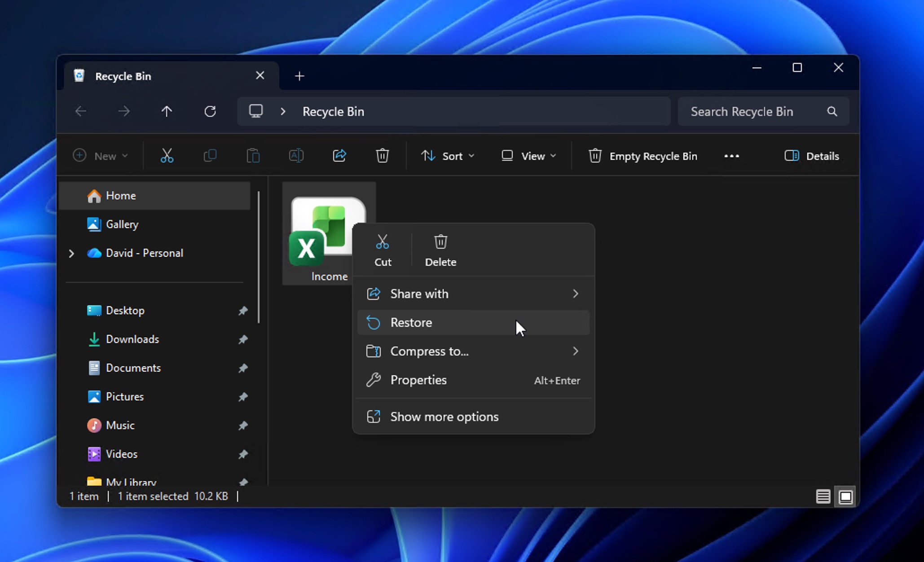Open Gallery in the sidebar

click(x=155, y=224)
